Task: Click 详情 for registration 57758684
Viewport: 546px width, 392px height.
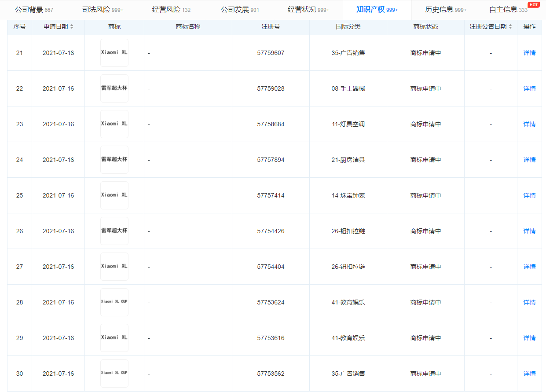Action: pos(529,124)
